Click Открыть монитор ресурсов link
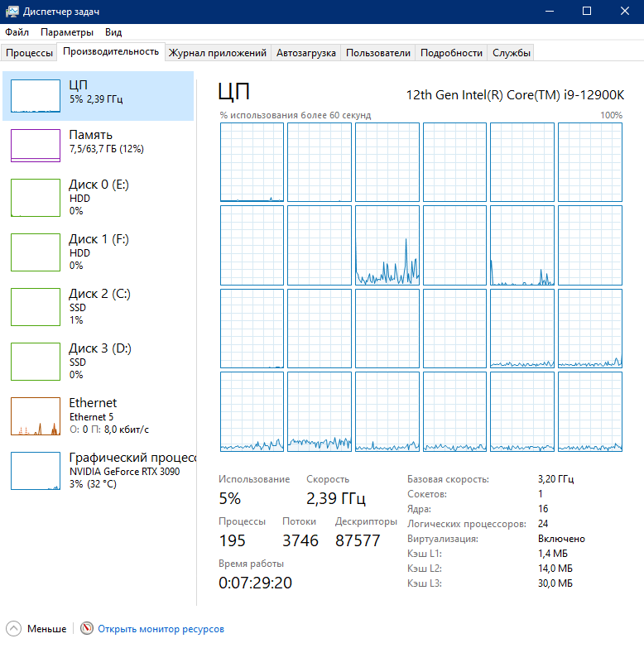Screen dimensions: 644x648 click(161, 629)
